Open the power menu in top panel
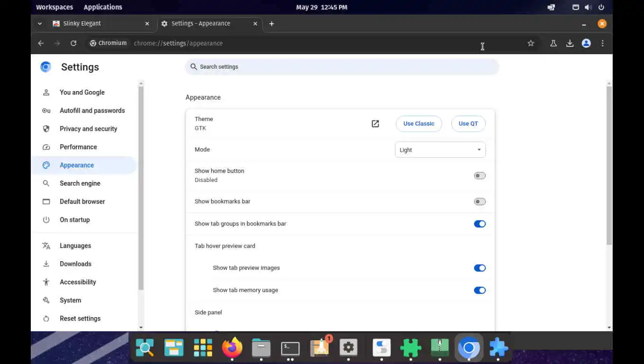The width and height of the screenshot is (644, 364). click(601, 7)
